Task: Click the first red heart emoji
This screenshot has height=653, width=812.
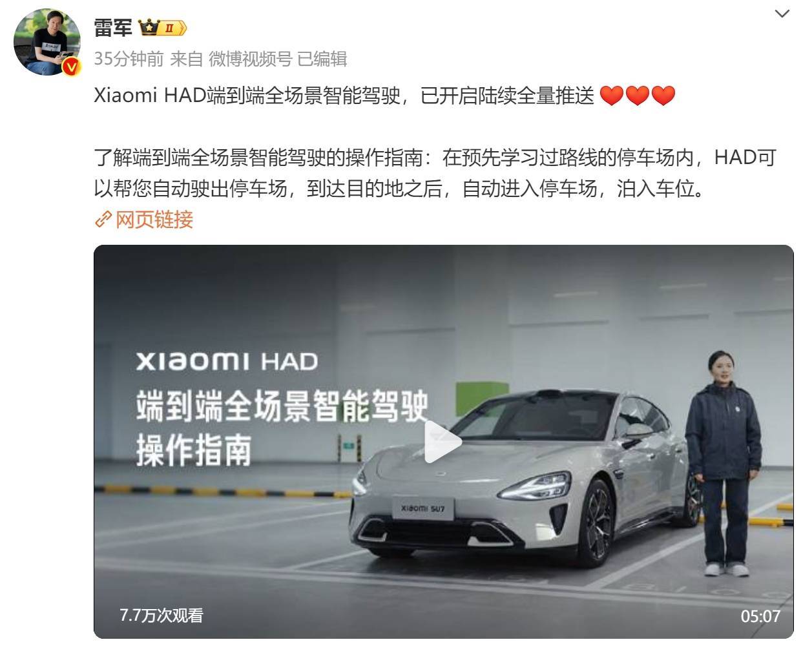Action: (611, 96)
